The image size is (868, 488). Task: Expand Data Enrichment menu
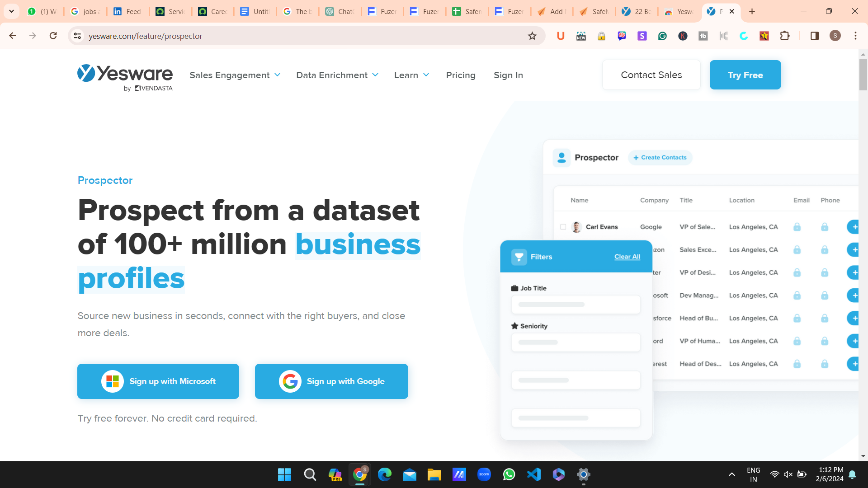(337, 75)
